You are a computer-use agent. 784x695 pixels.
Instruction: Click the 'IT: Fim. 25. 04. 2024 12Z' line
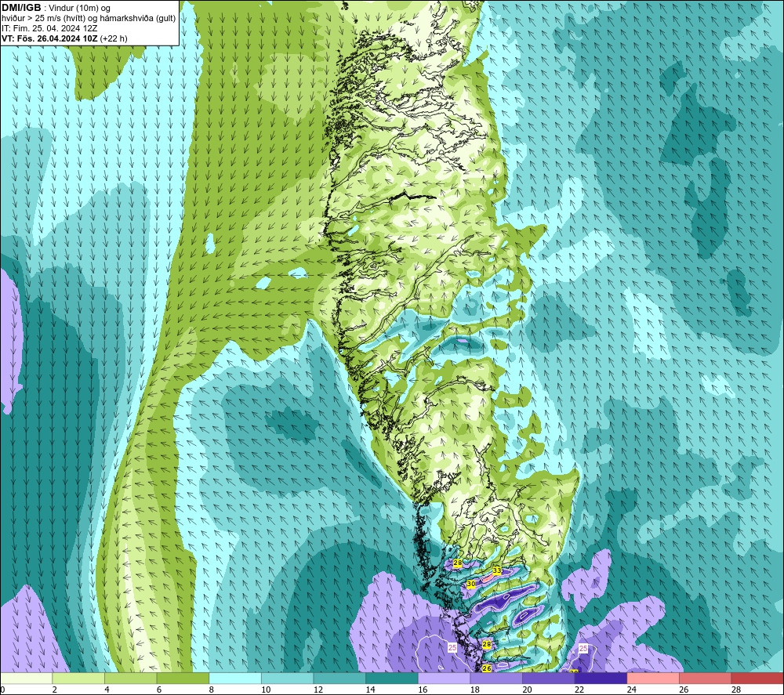coord(49,28)
